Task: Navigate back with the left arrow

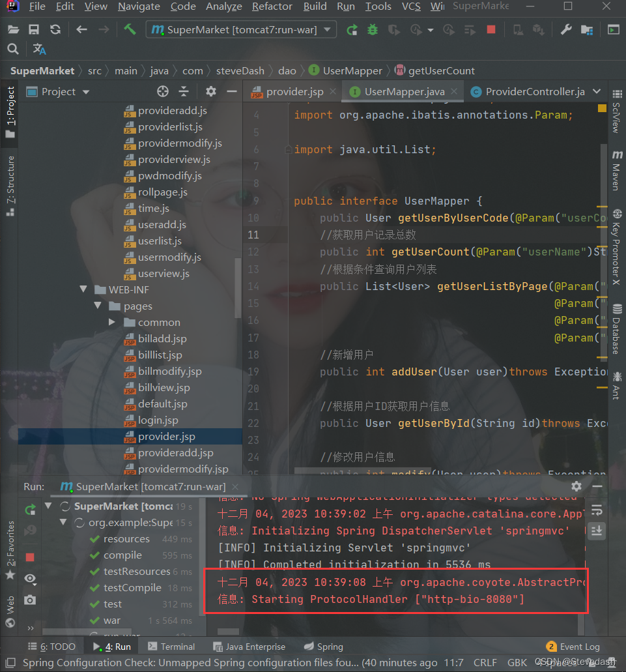Action: (x=81, y=29)
